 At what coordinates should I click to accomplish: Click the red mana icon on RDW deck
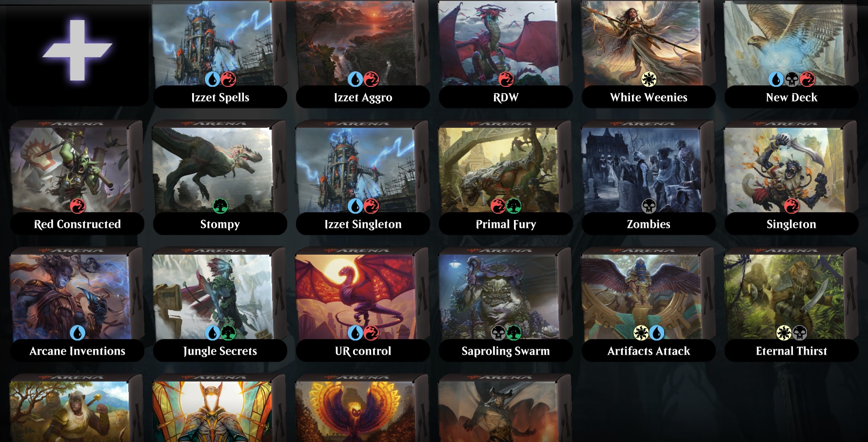click(506, 79)
